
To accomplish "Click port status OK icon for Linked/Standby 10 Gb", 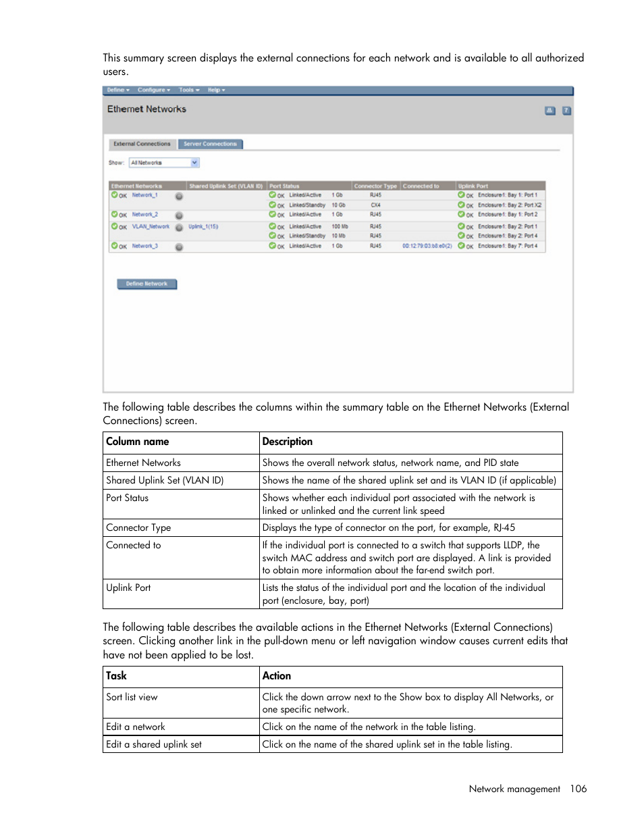I will tap(272, 205).
